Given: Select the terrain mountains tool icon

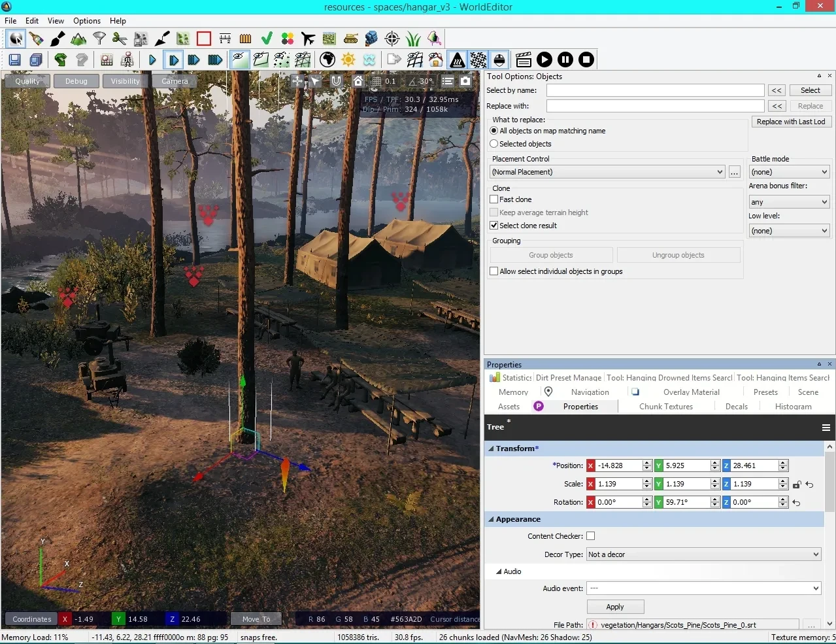Looking at the screenshot, I should pos(78,39).
